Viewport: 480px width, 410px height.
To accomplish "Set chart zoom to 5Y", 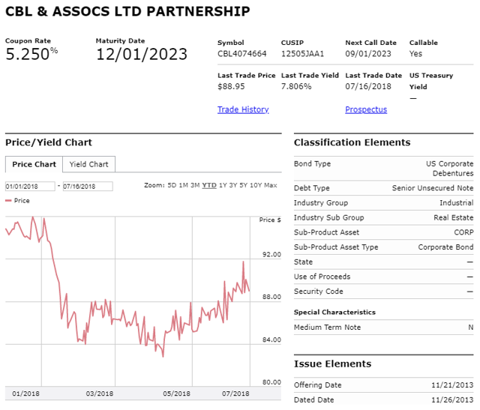I will click(x=244, y=185).
